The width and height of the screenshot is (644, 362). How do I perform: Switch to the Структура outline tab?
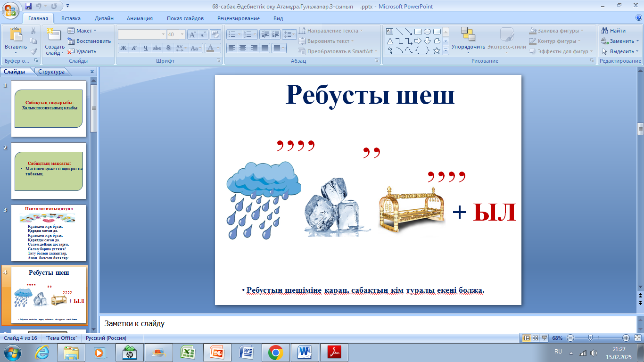pos(51,72)
